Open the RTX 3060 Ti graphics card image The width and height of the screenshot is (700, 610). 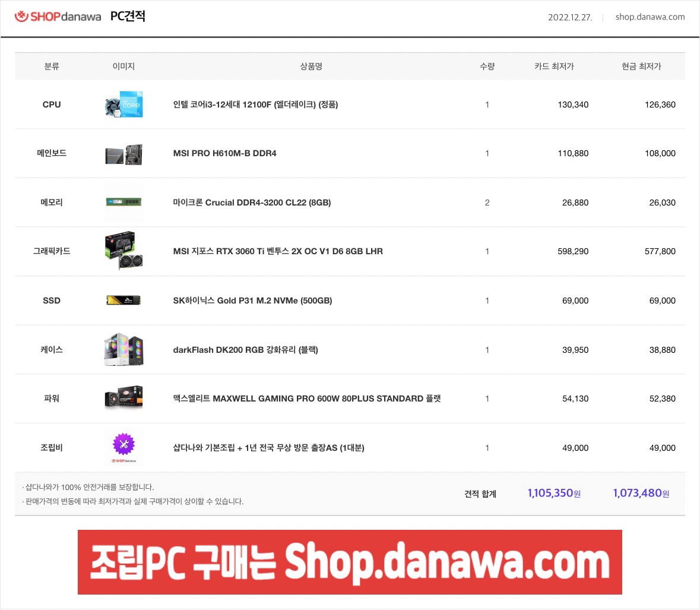[x=123, y=251]
